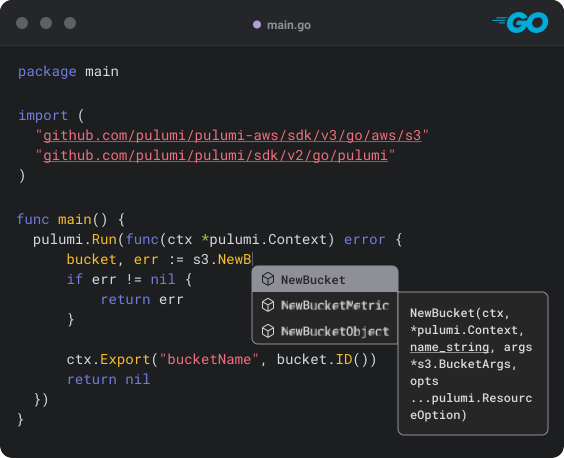Pick the NewBucketObject completion entry
564x458 pixels.
[x=325, y=331]
